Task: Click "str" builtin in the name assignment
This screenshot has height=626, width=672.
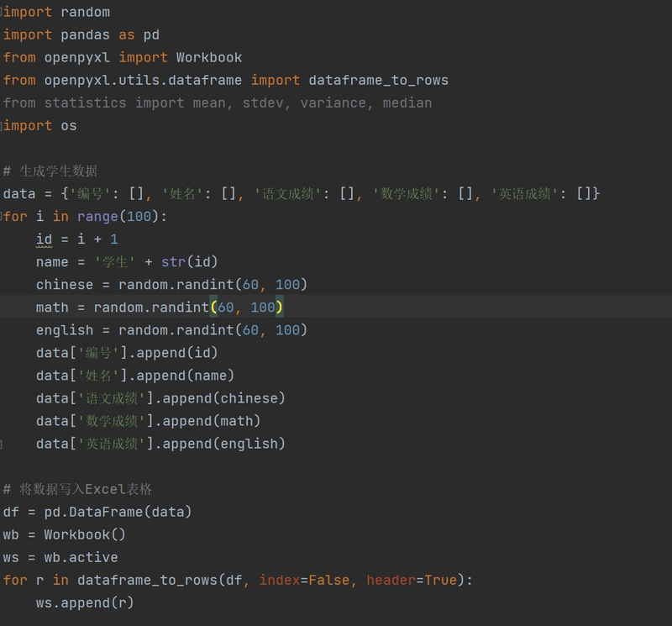Action: [x=173, y=262]
